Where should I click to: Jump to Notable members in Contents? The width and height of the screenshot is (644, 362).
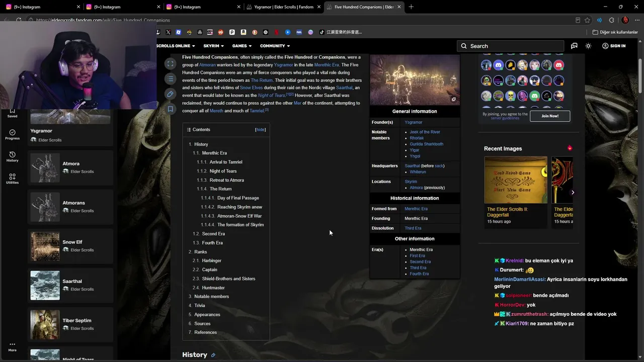point(211,297)
